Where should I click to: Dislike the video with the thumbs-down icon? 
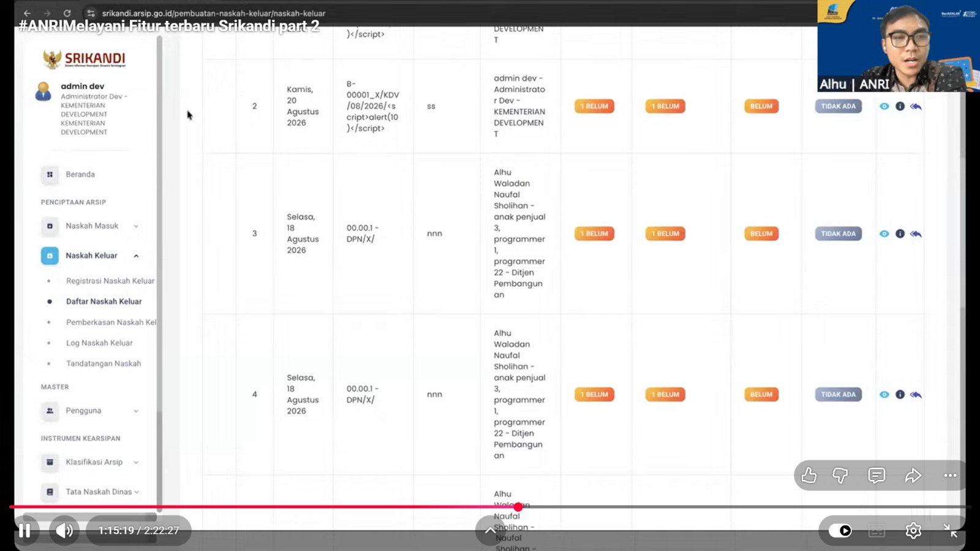(840, 476)
